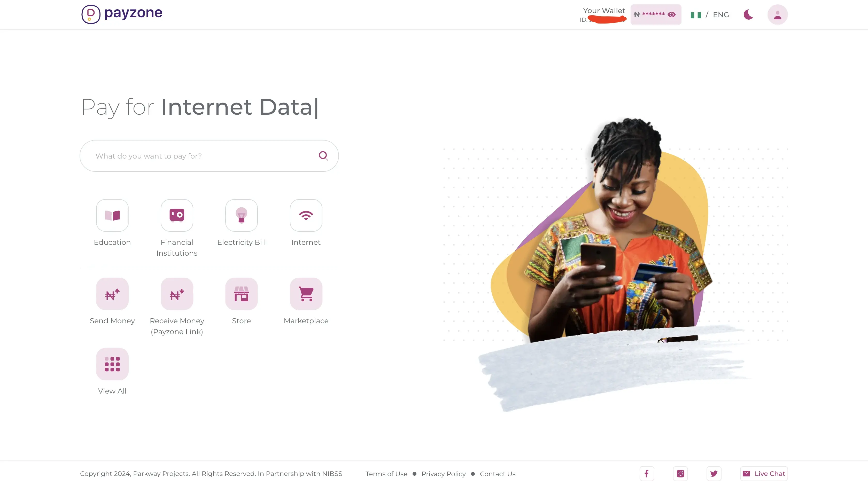Click the Electricity Bill icon
Screen dimensions: 868x486
(242, 215)
